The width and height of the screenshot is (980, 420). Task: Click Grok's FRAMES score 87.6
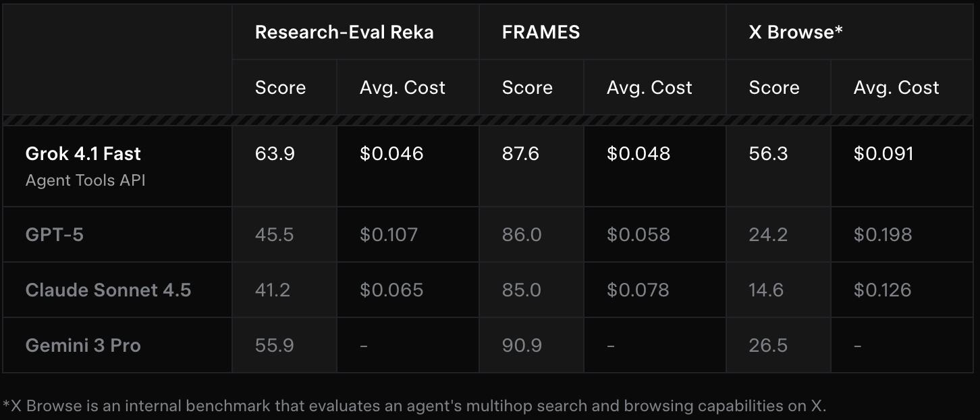pos(520,154)
